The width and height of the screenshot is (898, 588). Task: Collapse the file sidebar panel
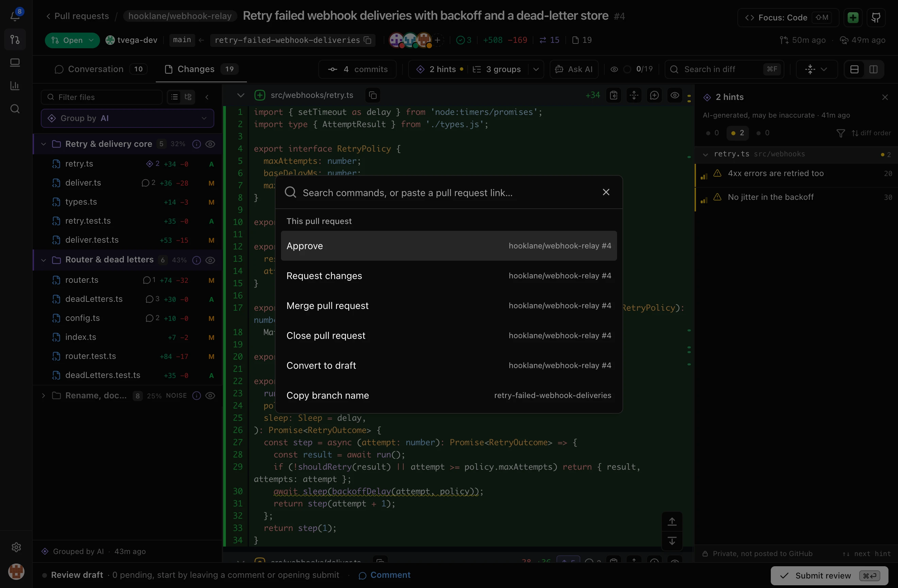pyautogui.click(x=207, y=97)
